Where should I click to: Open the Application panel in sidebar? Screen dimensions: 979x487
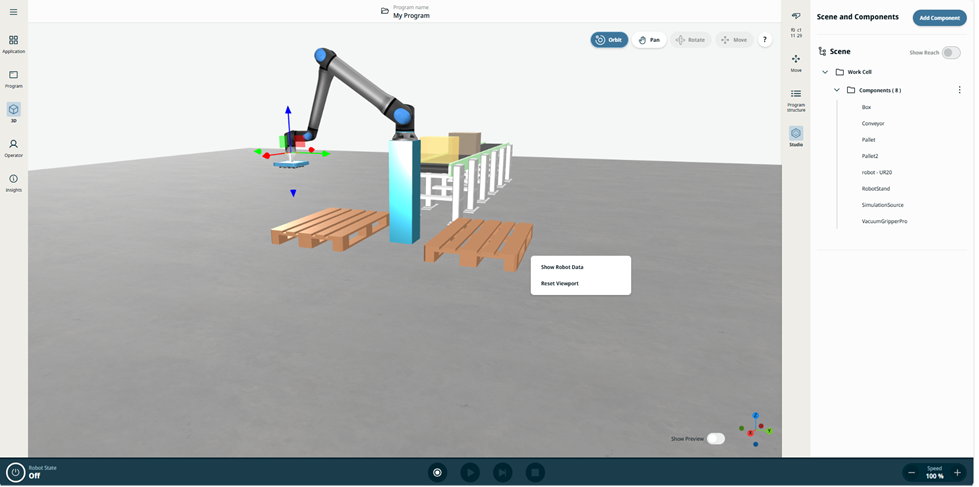pos(13,44)
